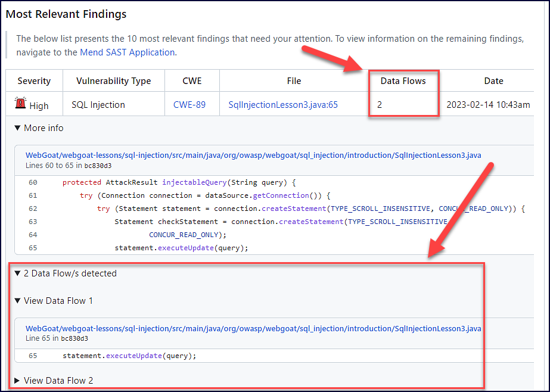The image size is (550, 392).
Task: Click the Date column header
Action: click(x=493, y=81)
